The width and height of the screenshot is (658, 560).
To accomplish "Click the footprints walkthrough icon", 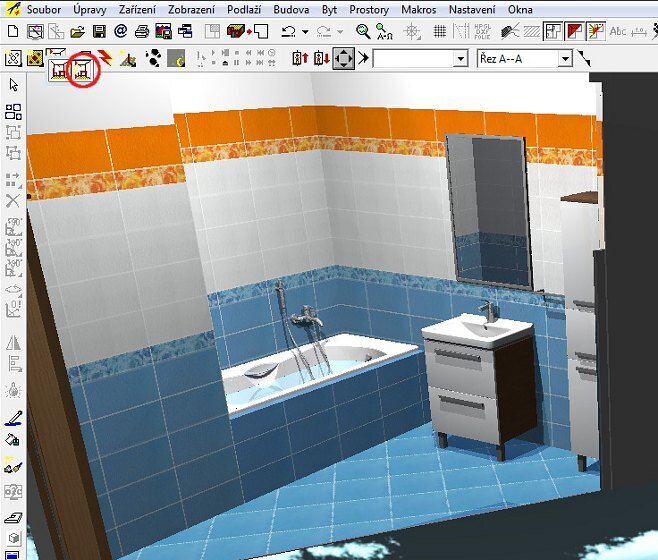I will coord(153,58).
